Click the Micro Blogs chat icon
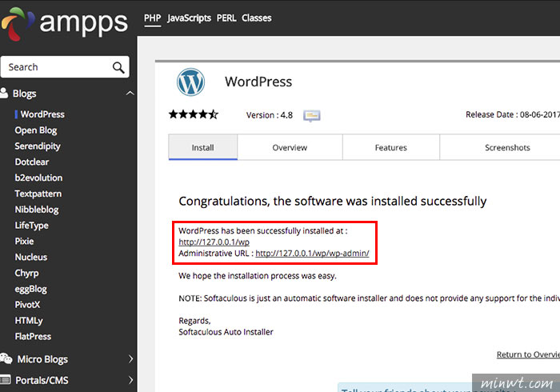The width and height of the screenshot is (560, 392). click(6, 358)
